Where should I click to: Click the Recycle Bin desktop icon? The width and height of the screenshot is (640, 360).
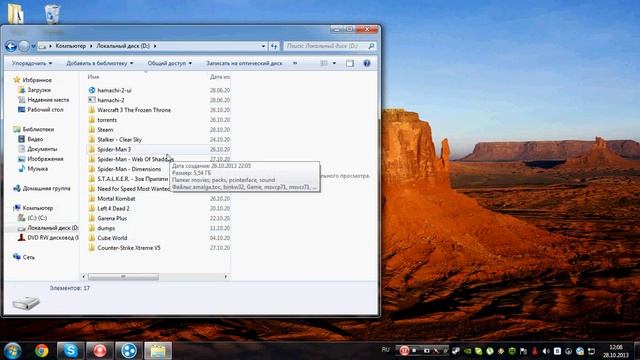(52, 14)
